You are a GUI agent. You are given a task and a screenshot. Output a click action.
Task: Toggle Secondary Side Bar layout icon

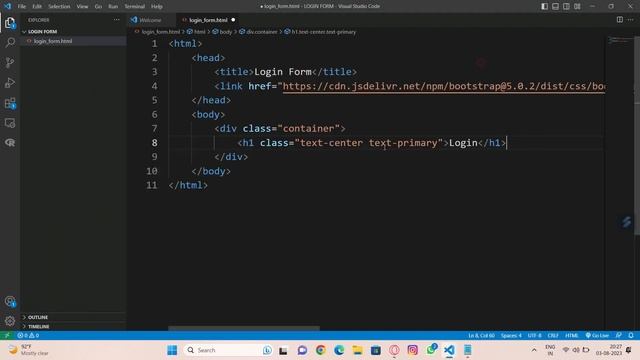pos(566,6)
